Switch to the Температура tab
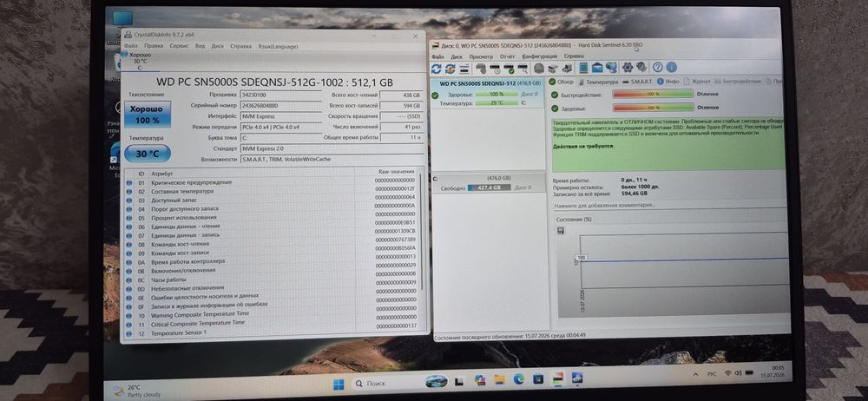This screenshot has width=868, height=401. click(598, 82)
